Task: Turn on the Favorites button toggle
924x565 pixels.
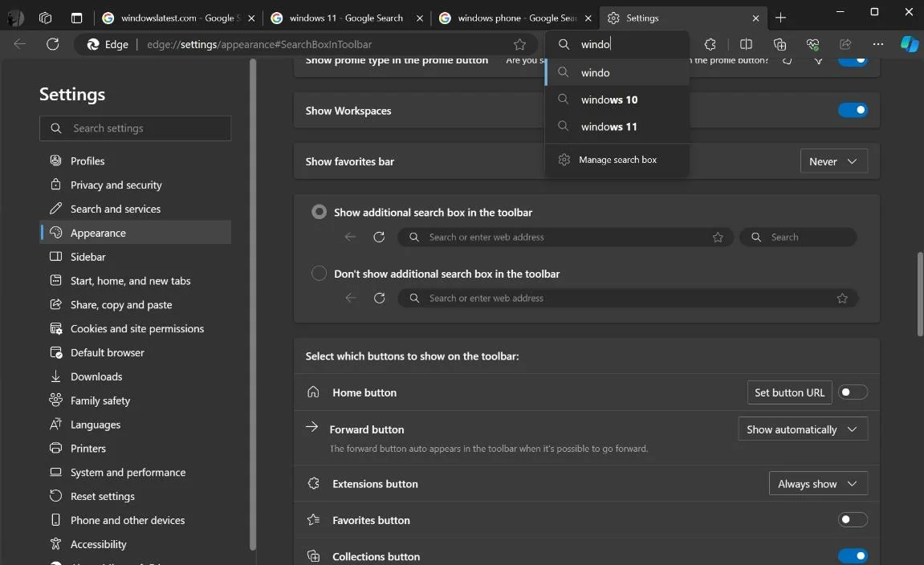Action: tap(853, 520)
